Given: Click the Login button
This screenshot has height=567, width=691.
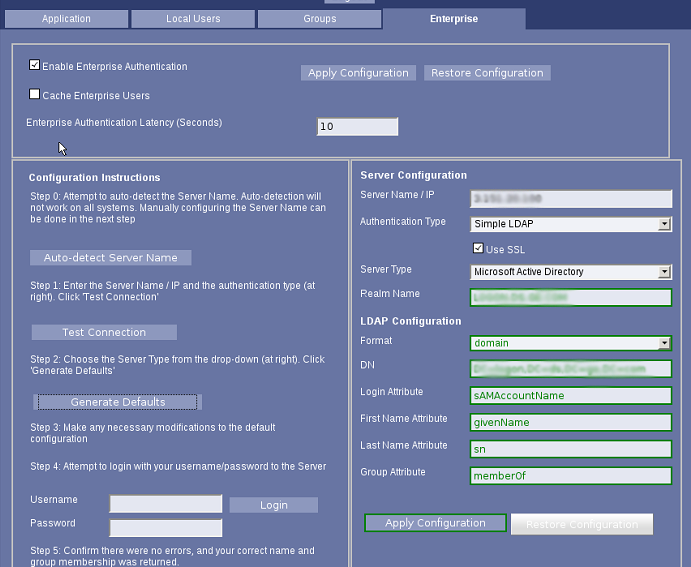Looking at the screenshot, I should click(x=273, y=505).
